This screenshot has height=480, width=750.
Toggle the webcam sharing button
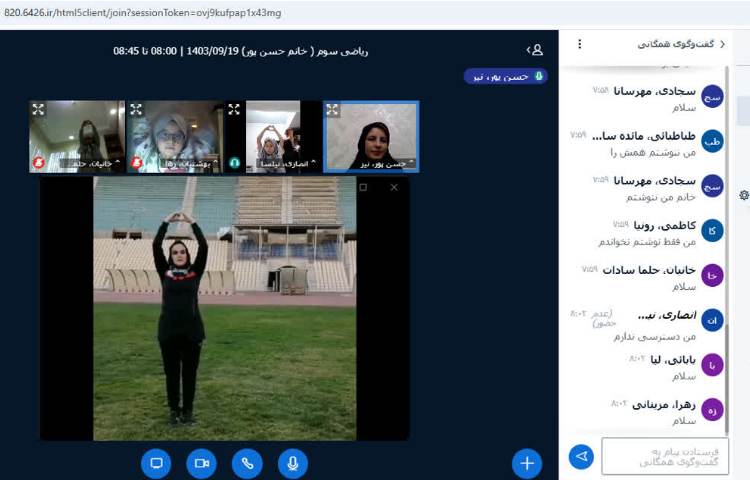(x=201, y=463)
